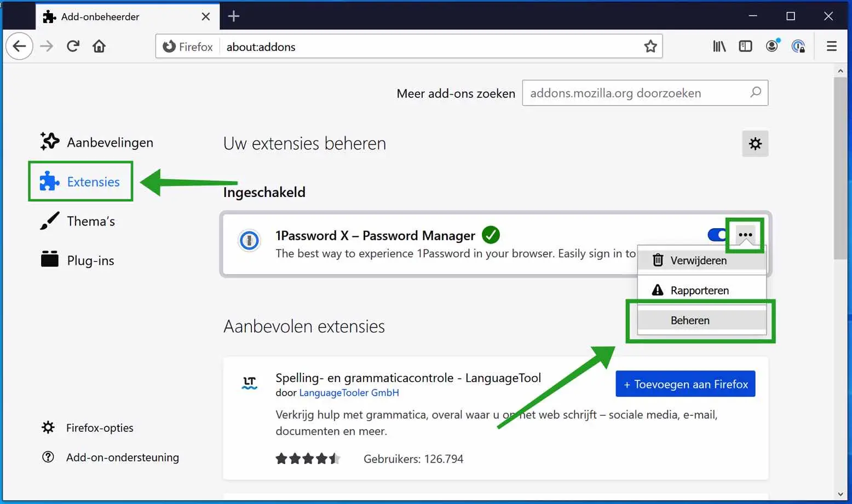Image resolution: width=852 pixels, height=504 pixels.
Task: Switch to the Plug-ins category
Action: (x=77, y=260)
